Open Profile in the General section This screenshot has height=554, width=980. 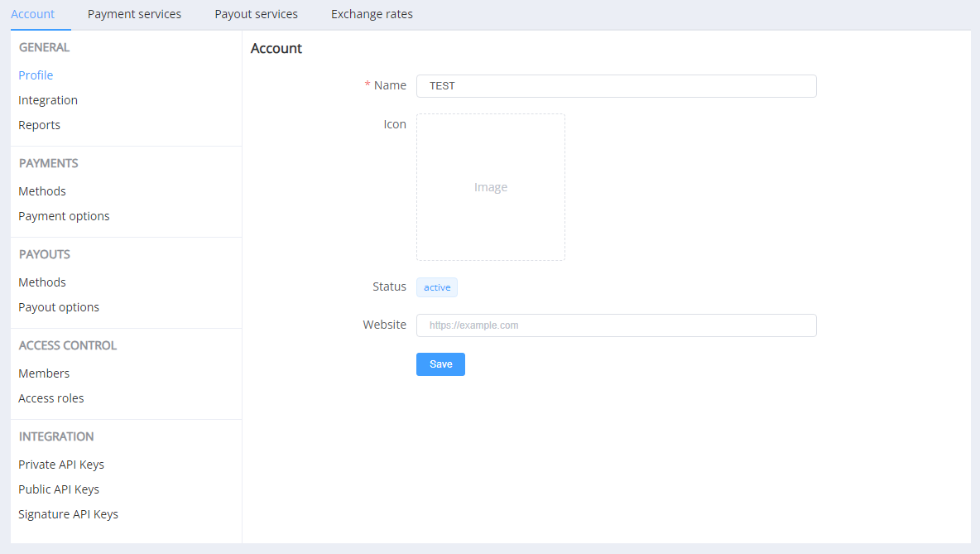point(36,75)
